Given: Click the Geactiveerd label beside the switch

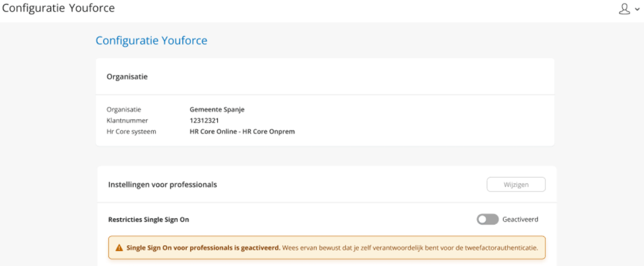Looking at the screenshot, I should (520, 220).
